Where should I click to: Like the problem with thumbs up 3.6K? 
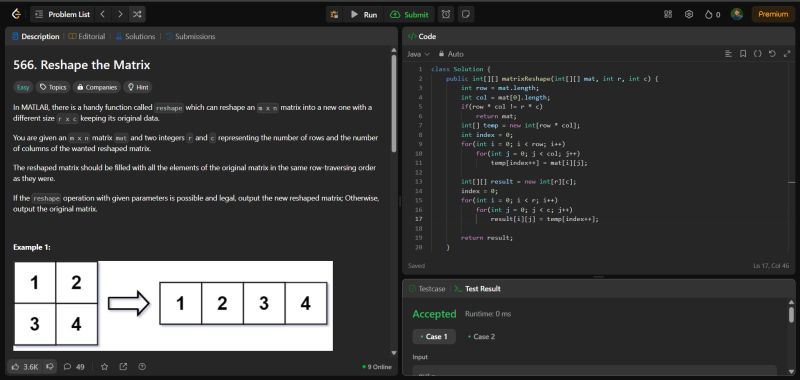(24, 366)
